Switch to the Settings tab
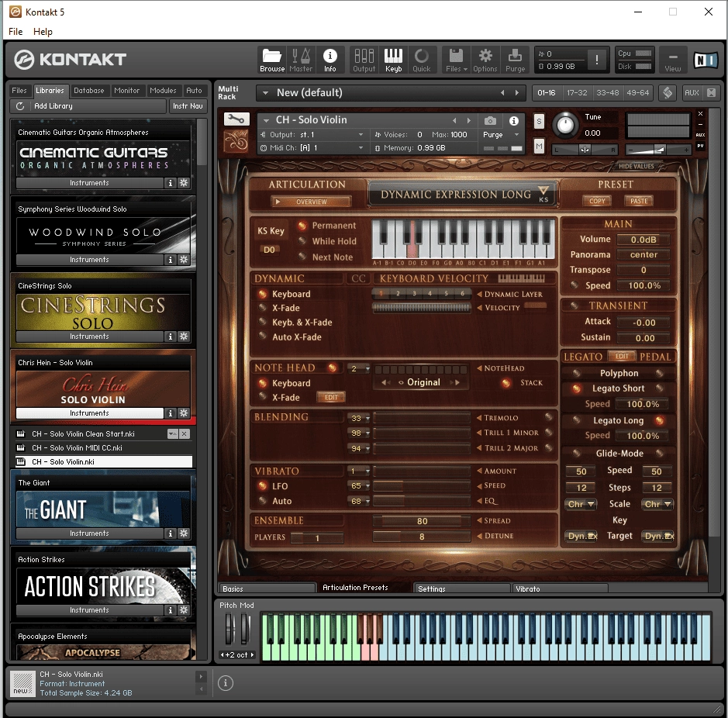Image resolution: width=728 pixels, height=718 pixels. 462,589
